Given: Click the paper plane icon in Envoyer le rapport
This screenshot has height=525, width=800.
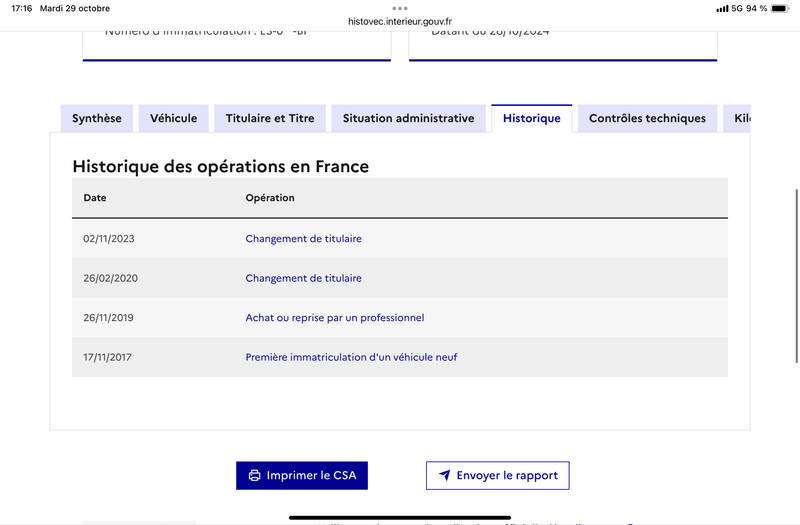Looking at the screenshot, I should 444,476.
